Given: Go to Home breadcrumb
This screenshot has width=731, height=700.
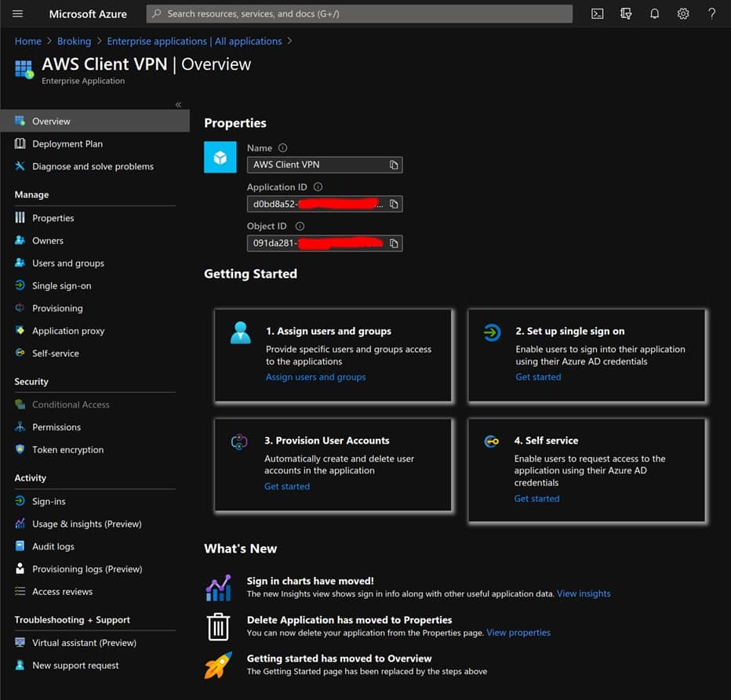Looking at the screenshot, I should [x=28, y=41].
